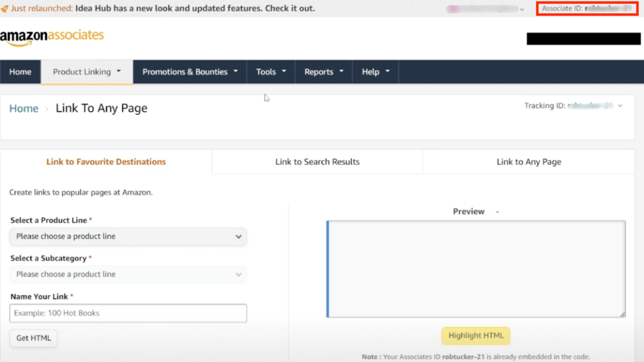Expand the Help menu

376,72
